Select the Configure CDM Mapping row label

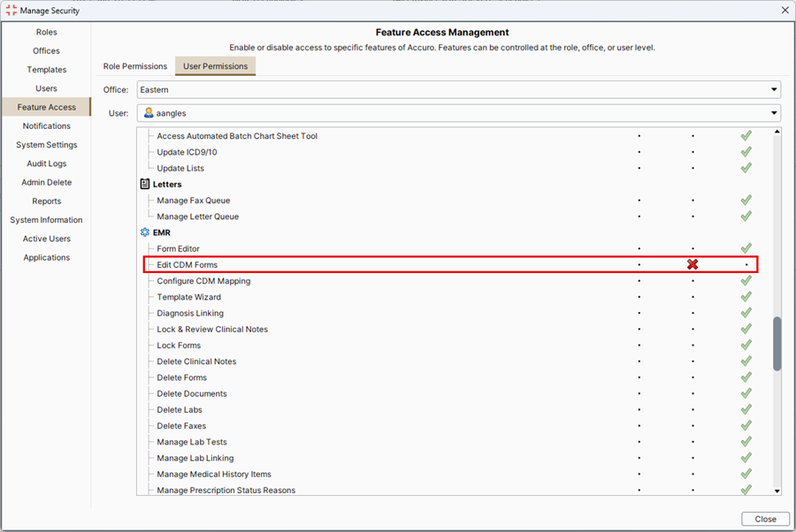pyautogui.click(x=203, y=281)
